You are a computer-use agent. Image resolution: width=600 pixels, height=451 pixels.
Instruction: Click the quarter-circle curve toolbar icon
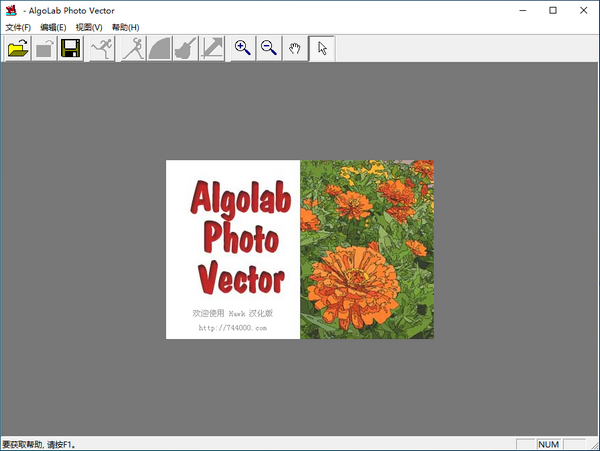pos(159,48)
